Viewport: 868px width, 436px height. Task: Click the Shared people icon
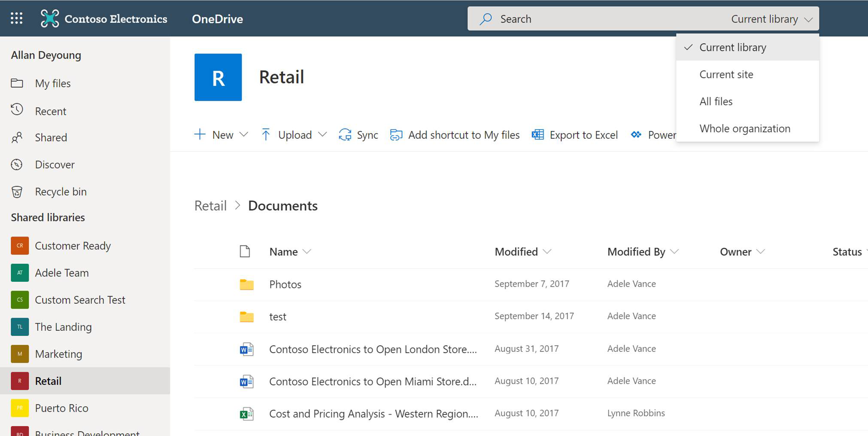tap(17, 137)
